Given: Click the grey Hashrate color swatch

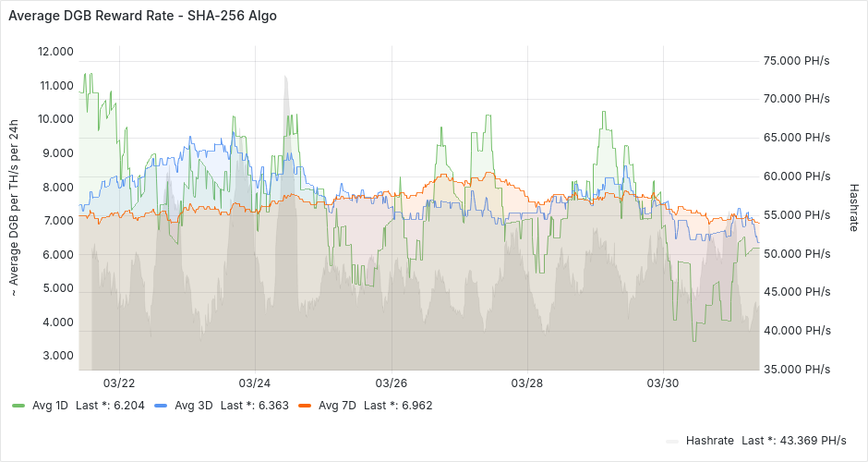Looking at the screenshot, I should (x=672, y=440).
